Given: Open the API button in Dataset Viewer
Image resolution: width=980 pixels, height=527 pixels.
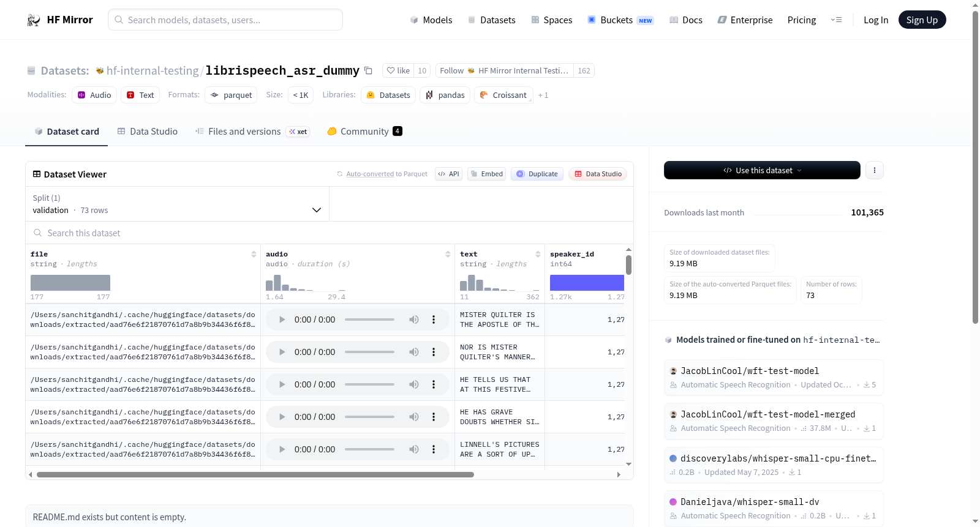Looking at the screenshot, I should pyautogui.click(x=448, y=174).
